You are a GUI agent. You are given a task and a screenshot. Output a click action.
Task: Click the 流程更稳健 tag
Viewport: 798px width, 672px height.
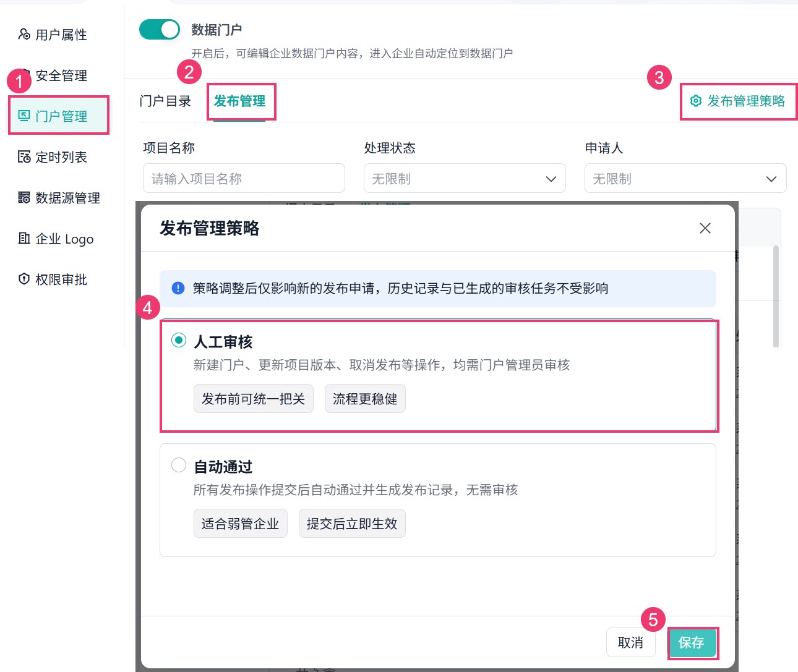365,399
